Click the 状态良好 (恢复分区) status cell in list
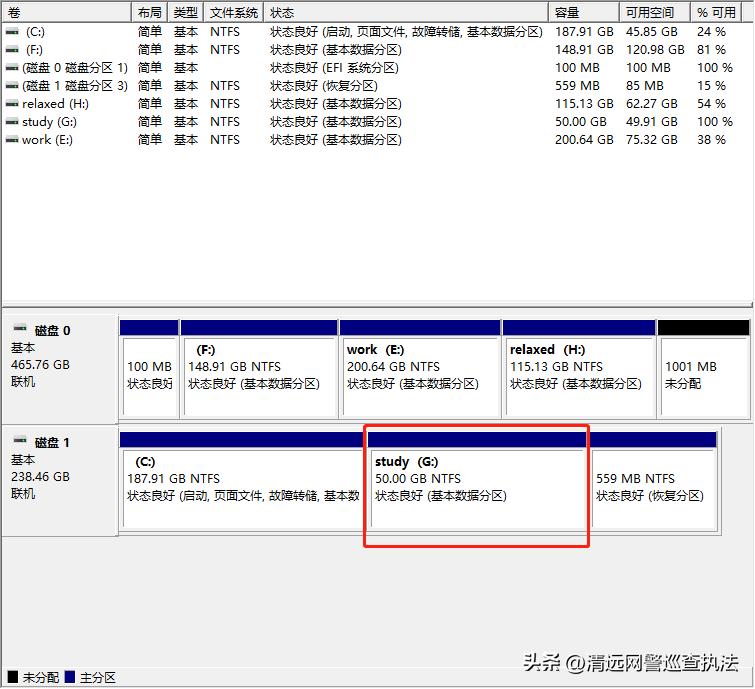The image size is (755, 689). tap(324, 86)
